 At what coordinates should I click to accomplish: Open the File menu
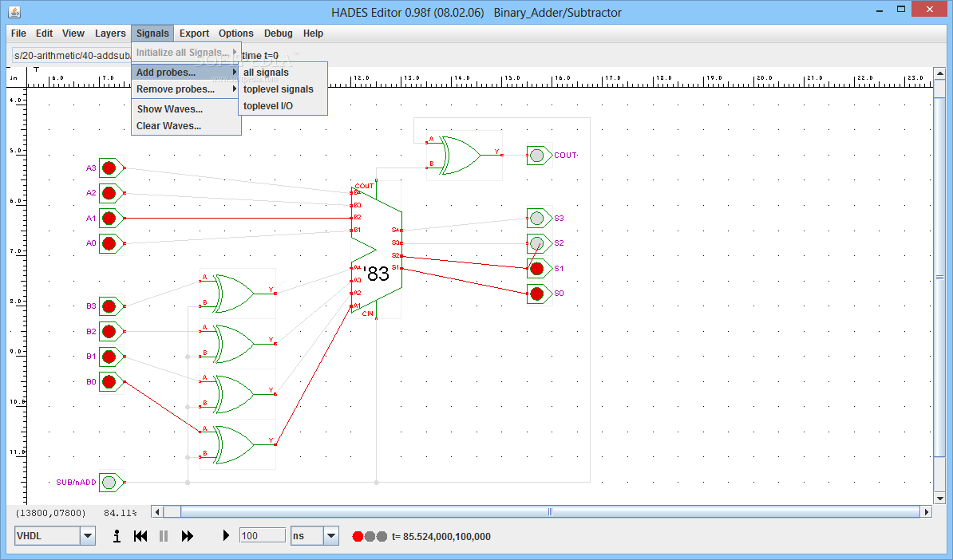(18, 34)
